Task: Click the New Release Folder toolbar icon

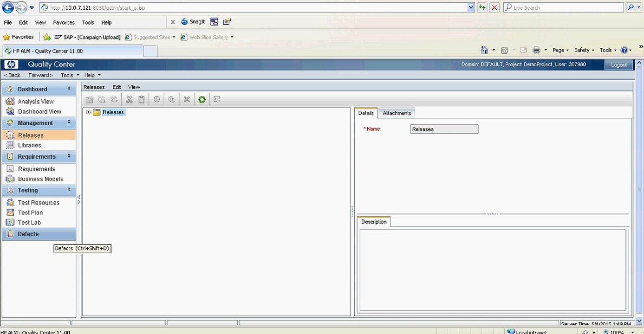Action: (90, 100)
